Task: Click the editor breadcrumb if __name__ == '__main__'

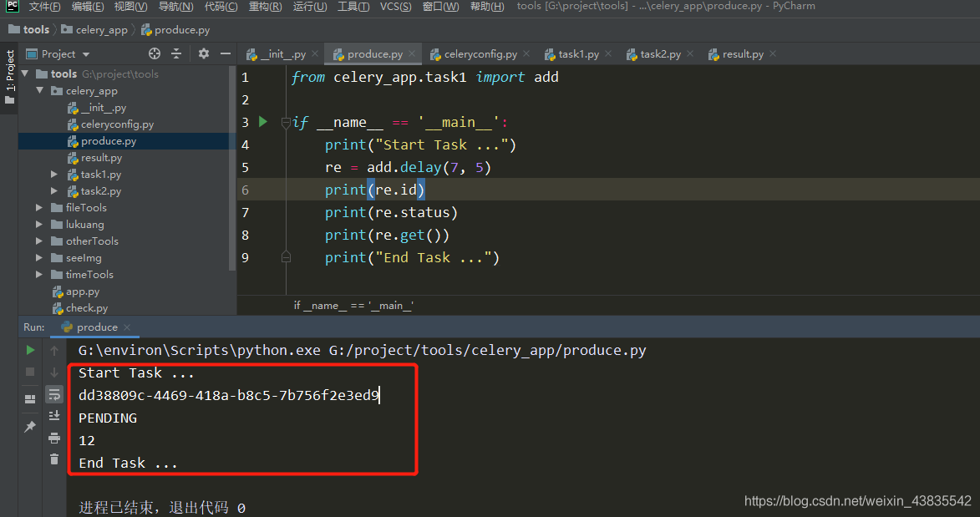Action: tap(353, 305)
